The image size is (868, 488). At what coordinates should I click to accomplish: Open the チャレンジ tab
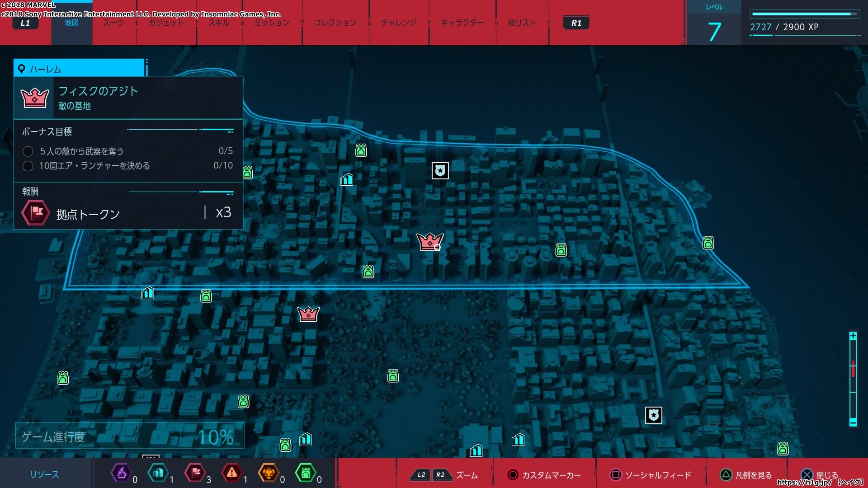click(398, 23)
